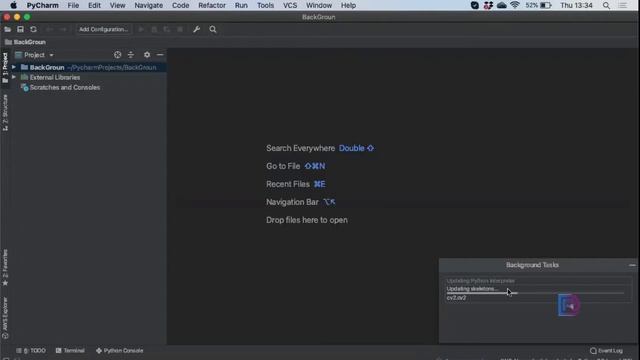Viewport: 640px width, 360px height.
Task: Click Add Configuration button
Action: pos(103,29)
